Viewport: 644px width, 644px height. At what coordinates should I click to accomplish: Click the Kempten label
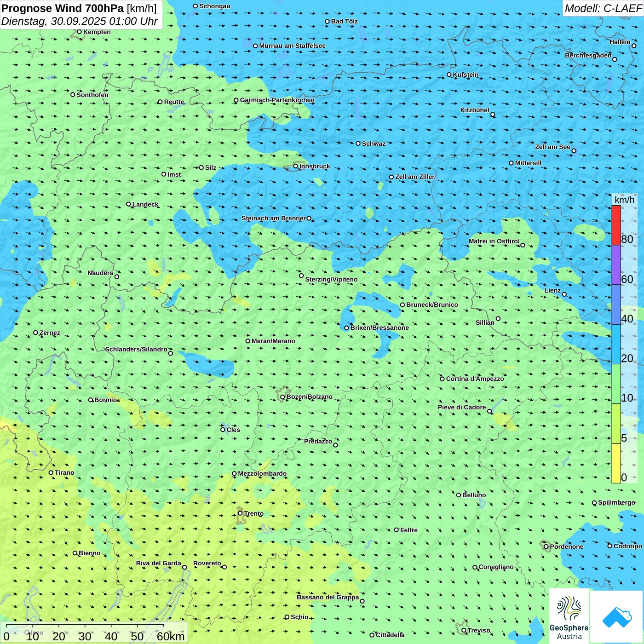97,32
